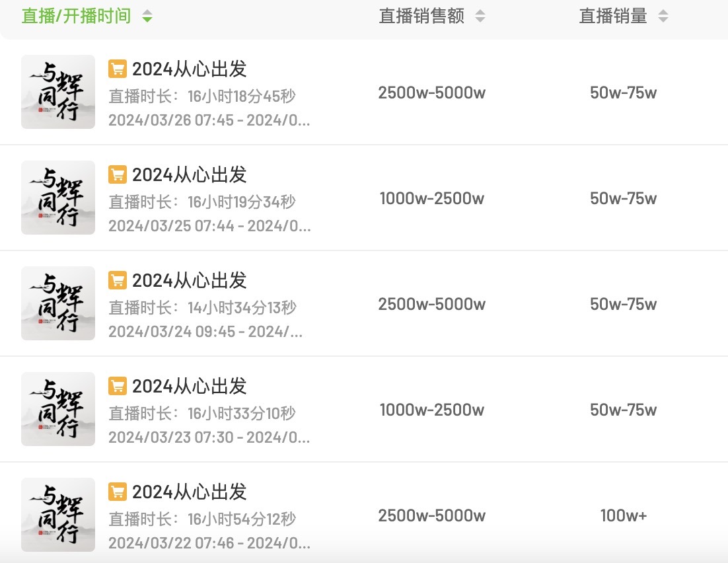Screen dimensions: 728x563
Task: Click the 直播销售额 column header
Action: pos(421,17)
